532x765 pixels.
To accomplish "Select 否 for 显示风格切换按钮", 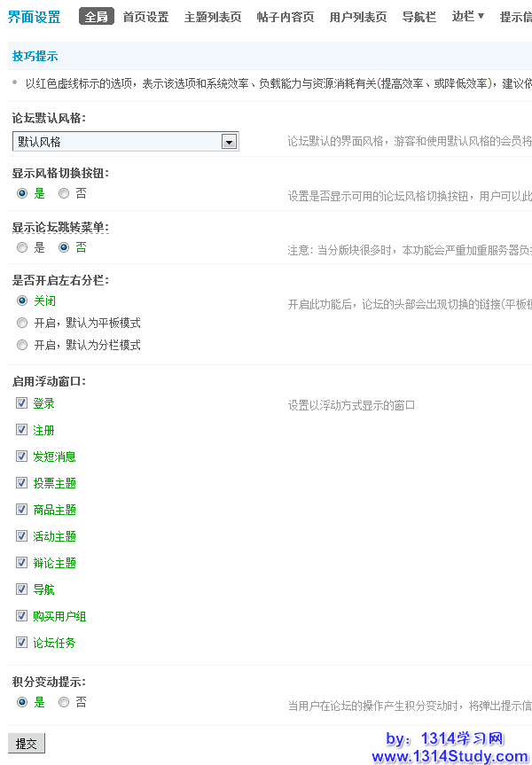I will (64, 193).
